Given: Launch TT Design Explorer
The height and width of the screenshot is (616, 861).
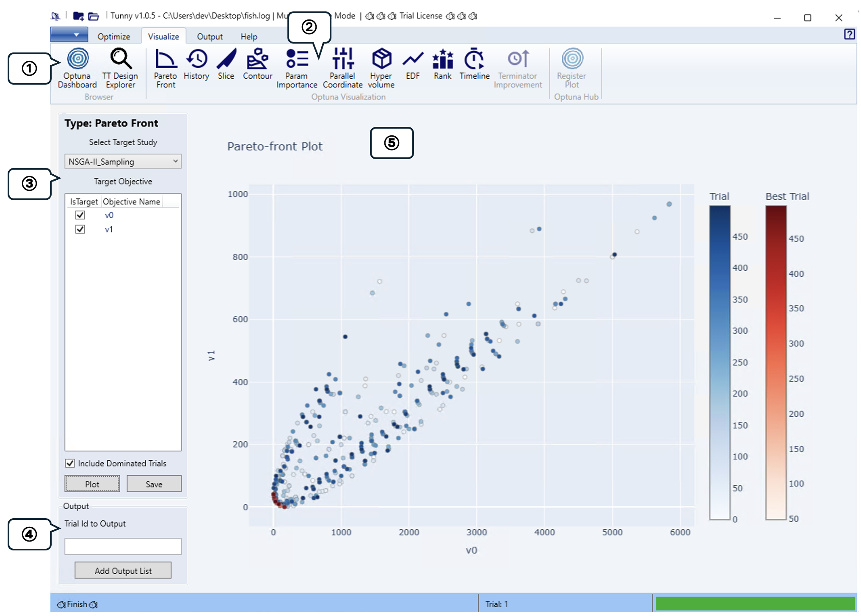Looking at the screenshot, I should [120, 68].
